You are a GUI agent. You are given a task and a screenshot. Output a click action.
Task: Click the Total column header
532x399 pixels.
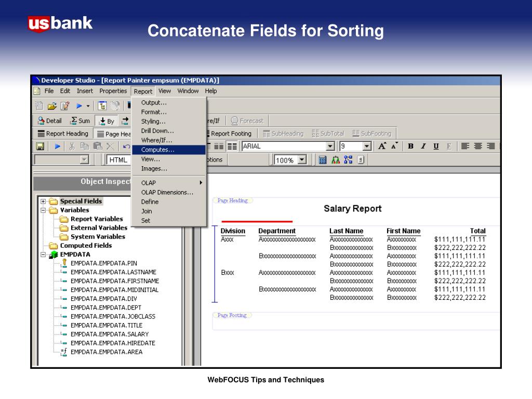477,231
